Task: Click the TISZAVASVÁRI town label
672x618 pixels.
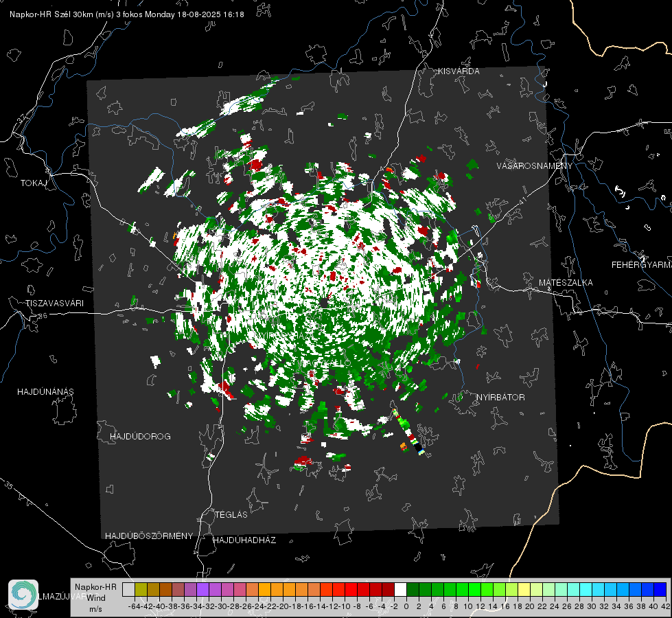Action: (54, 304)
